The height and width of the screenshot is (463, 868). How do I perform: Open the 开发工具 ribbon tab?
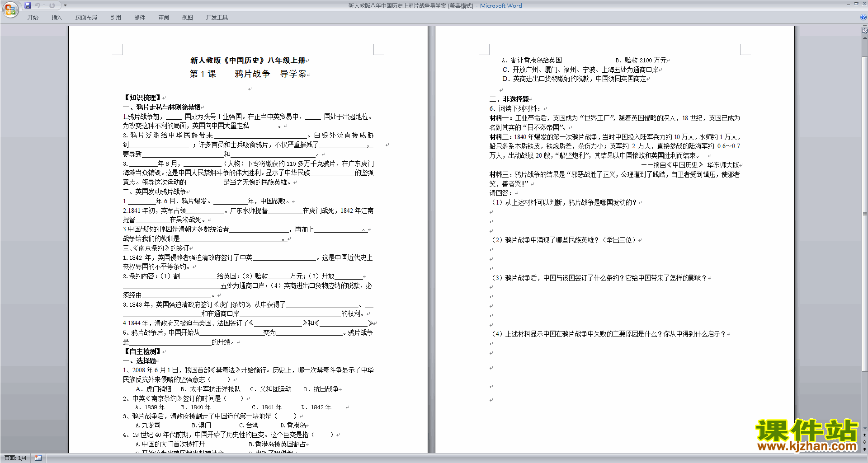pyautogui.click(x=217, y=18)
